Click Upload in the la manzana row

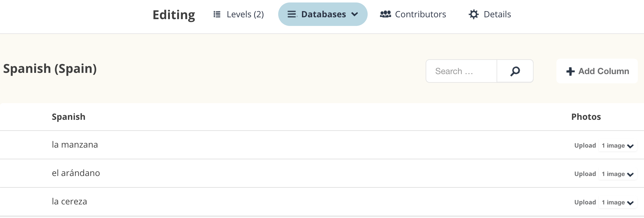tap(585, 146)
